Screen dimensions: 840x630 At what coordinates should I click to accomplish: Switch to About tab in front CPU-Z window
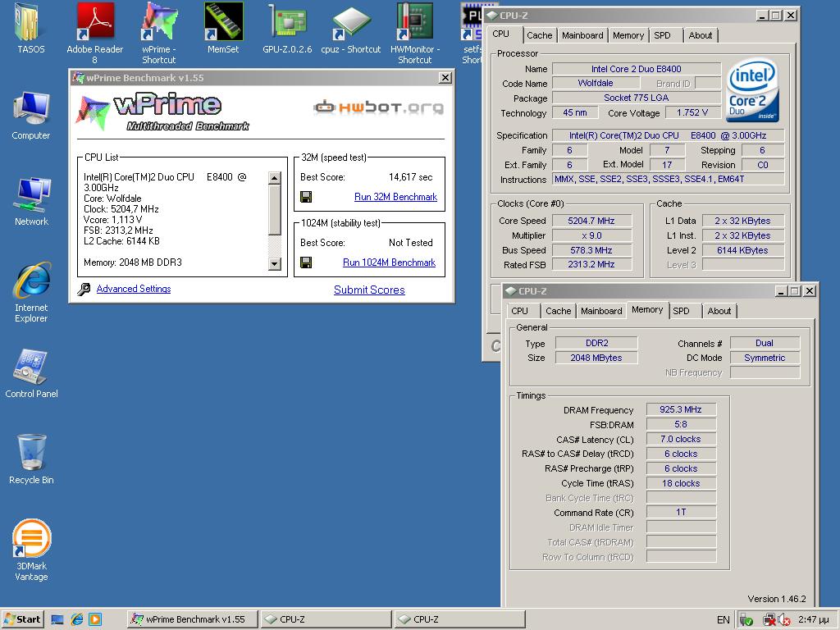click(719, 311)
